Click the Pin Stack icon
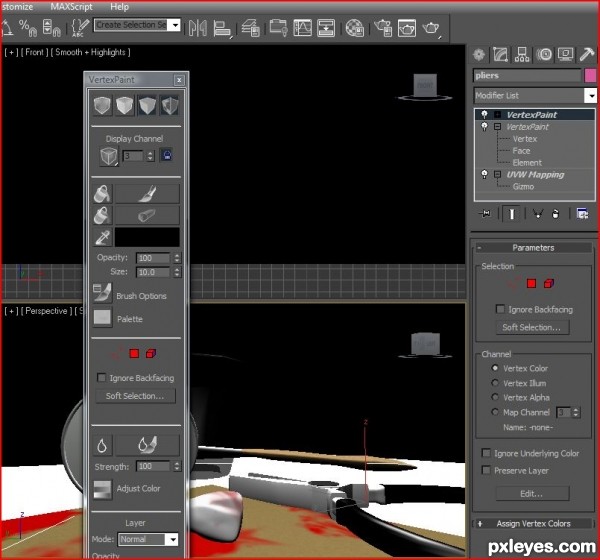The image size is (600, 560). (485, 213)
